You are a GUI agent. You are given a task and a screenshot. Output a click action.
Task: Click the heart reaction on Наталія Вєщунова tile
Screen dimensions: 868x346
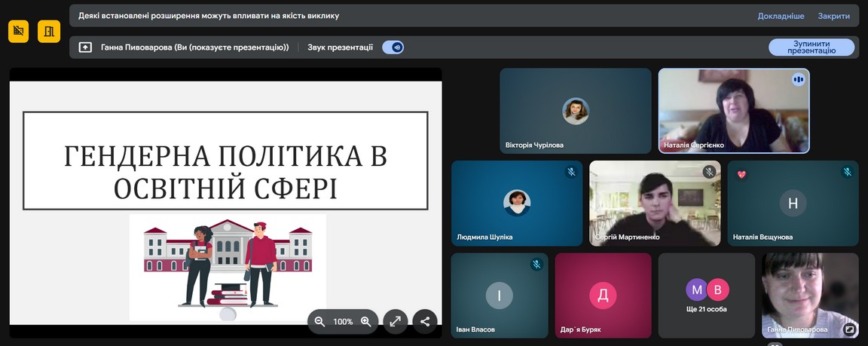[741, 174]
